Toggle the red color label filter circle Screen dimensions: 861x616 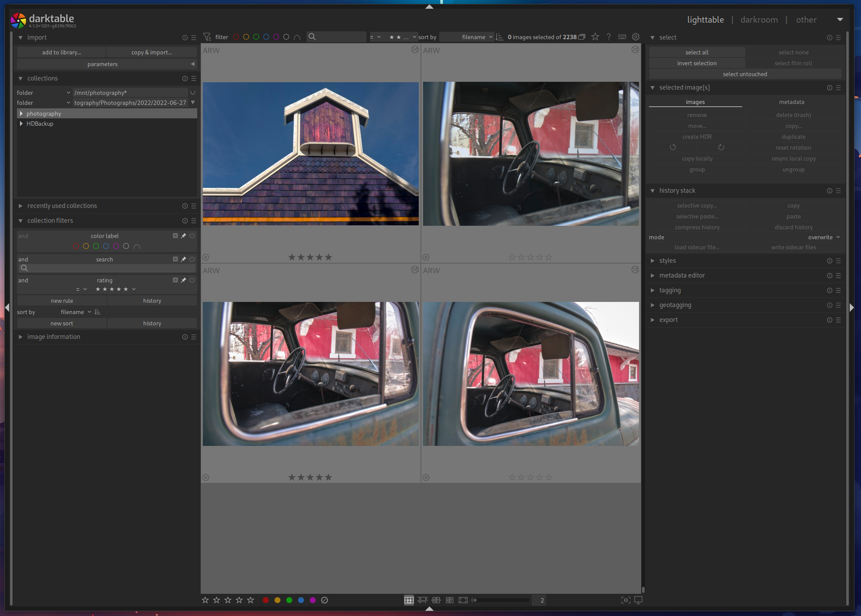coord(236,37)
